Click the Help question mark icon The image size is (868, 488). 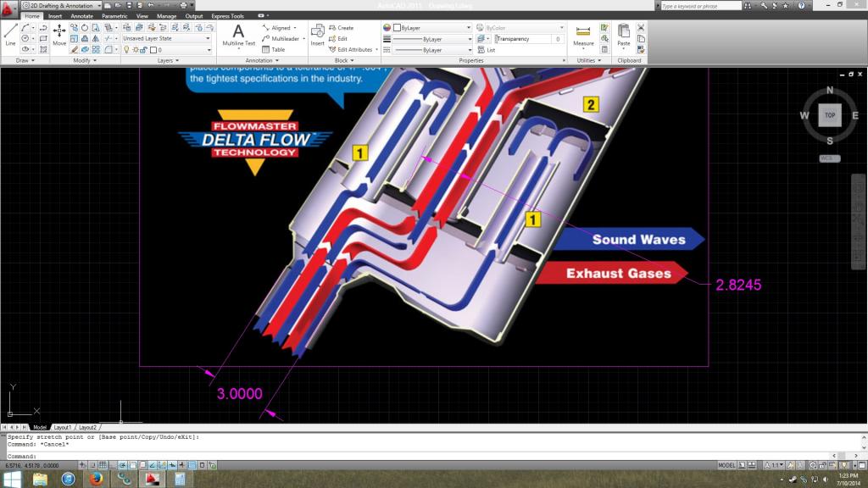click(801, 6)
